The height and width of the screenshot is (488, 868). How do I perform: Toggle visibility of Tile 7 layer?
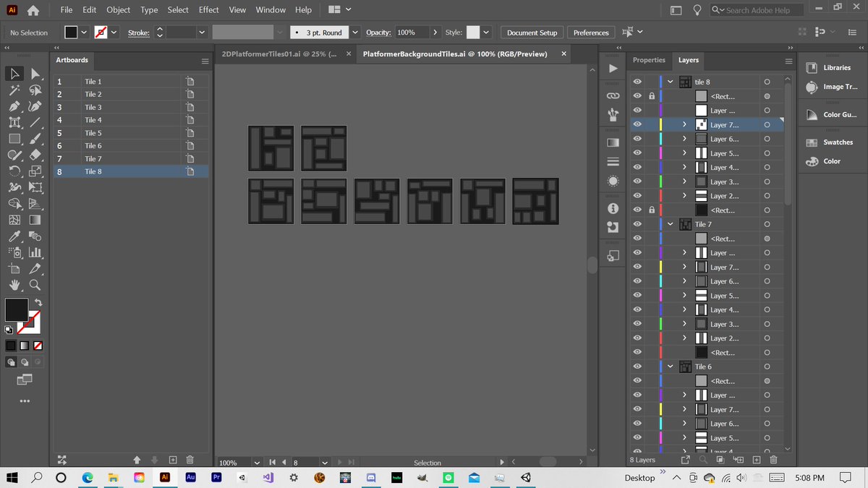[637, 225]
